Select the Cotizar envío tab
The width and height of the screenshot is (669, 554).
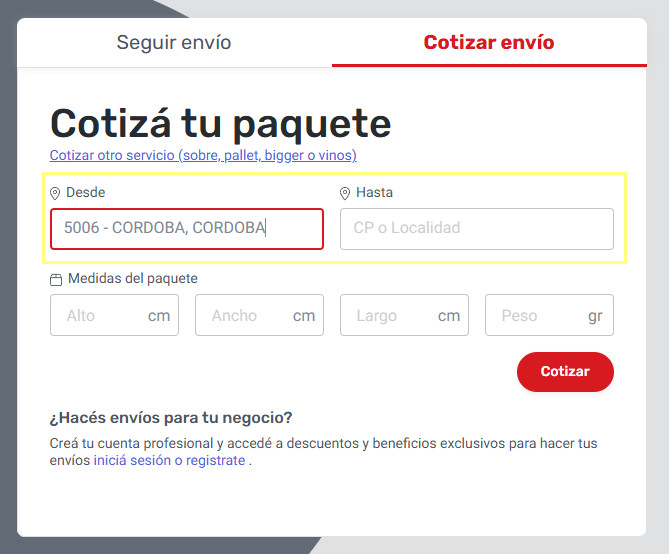(x=489, y=42)
